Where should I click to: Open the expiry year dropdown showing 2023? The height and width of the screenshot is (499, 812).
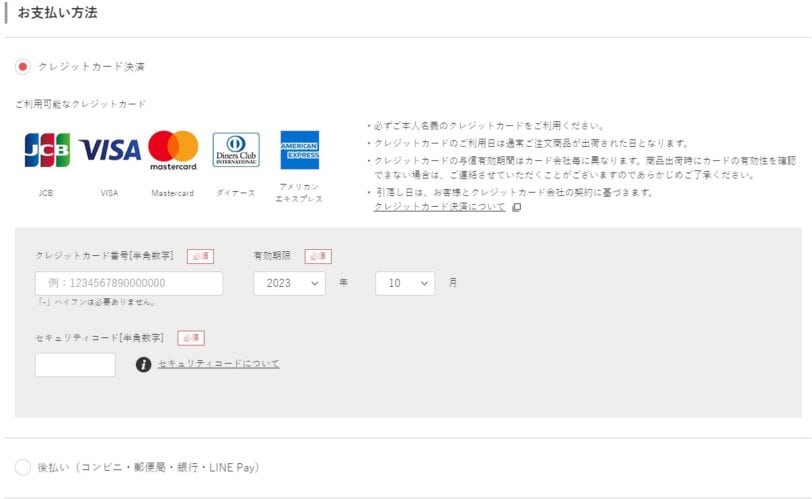coord(289,283)
